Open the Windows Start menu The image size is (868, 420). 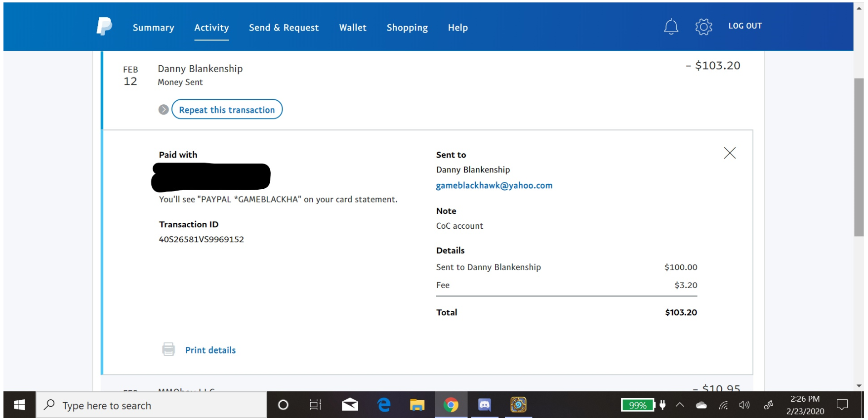click(19, 405)
